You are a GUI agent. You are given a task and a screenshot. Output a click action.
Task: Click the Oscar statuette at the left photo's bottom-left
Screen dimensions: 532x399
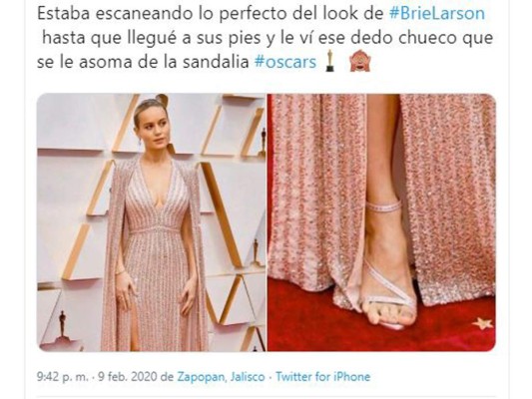[x=62, y=324]
